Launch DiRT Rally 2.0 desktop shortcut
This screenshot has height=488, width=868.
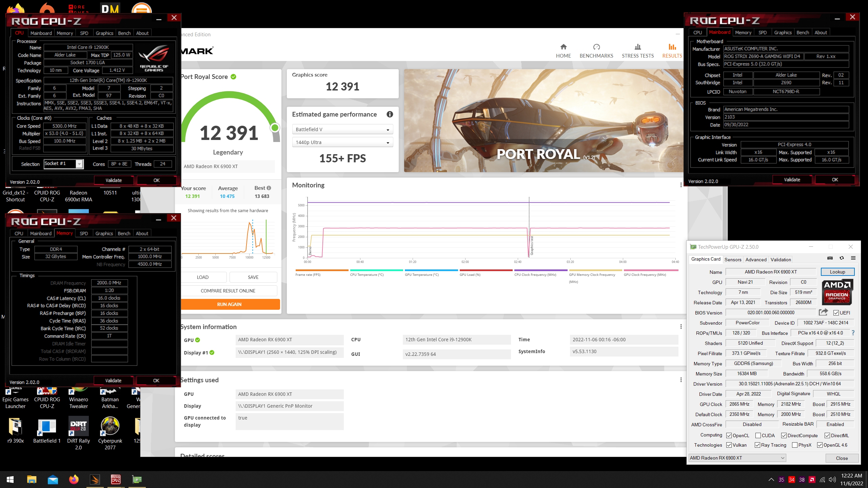click(x=79, y=433)
